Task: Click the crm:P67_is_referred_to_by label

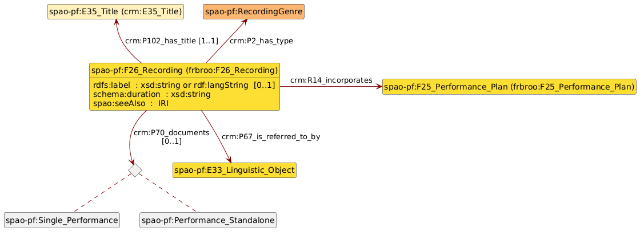Action: (x=270, y=137)
